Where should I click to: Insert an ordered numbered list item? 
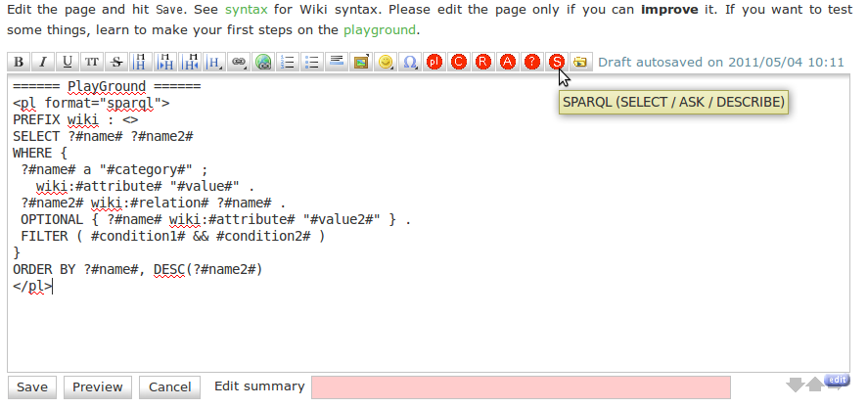(288, 62)
